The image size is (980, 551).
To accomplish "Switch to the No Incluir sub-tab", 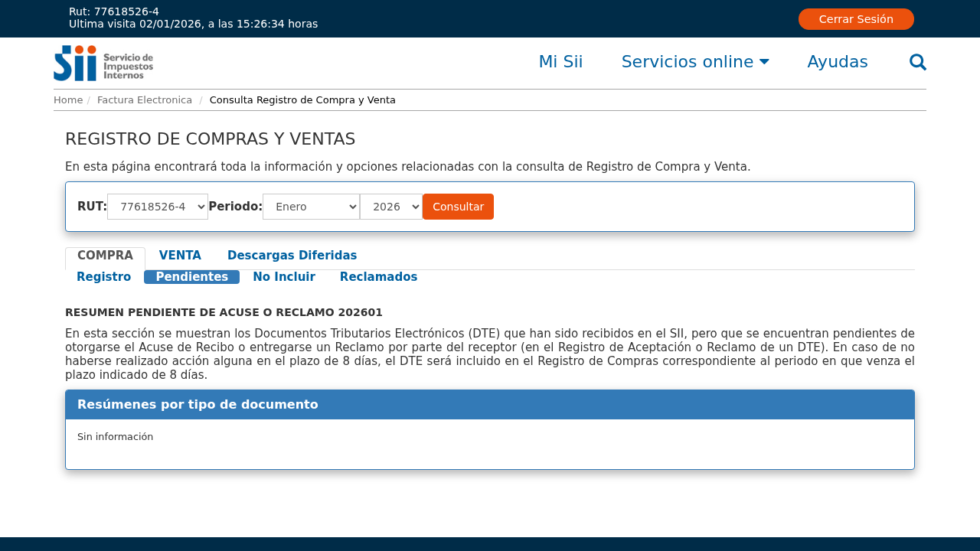I will (x=284, y=277).
